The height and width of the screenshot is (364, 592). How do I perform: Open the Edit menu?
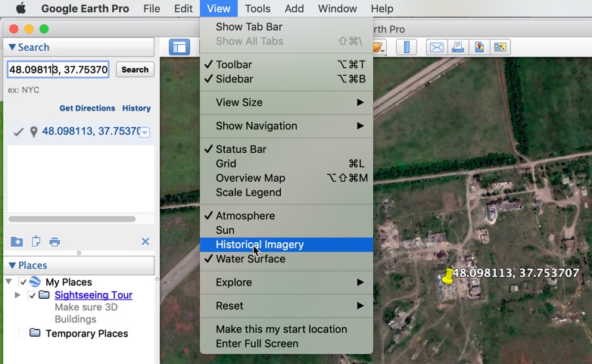pos(183,8)
